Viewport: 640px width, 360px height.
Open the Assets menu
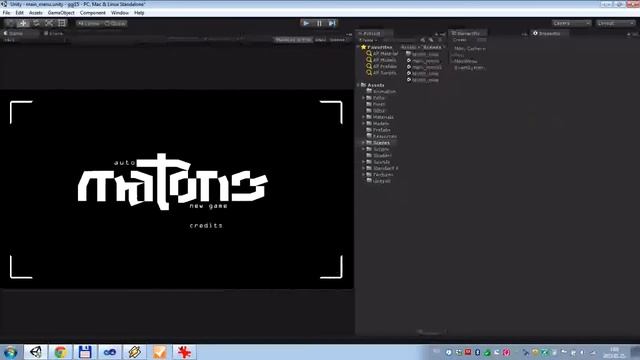36,13
